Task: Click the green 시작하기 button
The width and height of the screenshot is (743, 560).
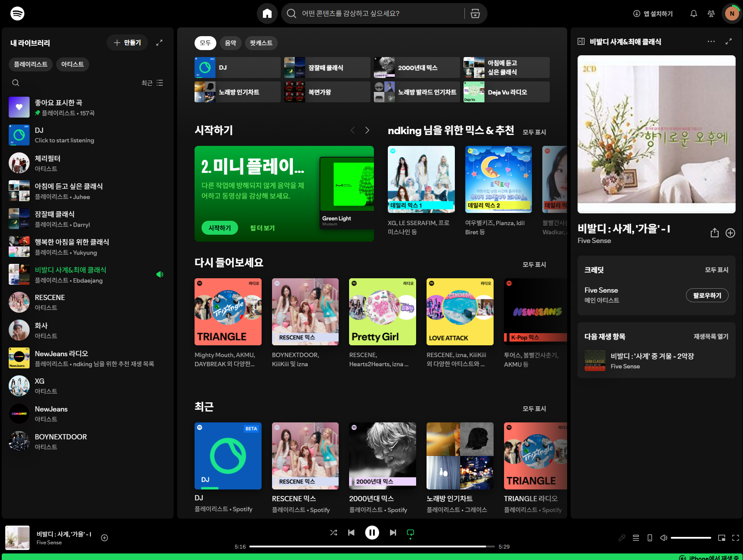Action: [220, 228]
